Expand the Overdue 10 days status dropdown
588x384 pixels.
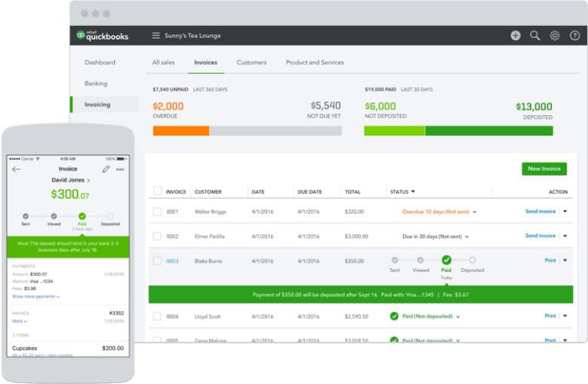(x=474, y=212)
